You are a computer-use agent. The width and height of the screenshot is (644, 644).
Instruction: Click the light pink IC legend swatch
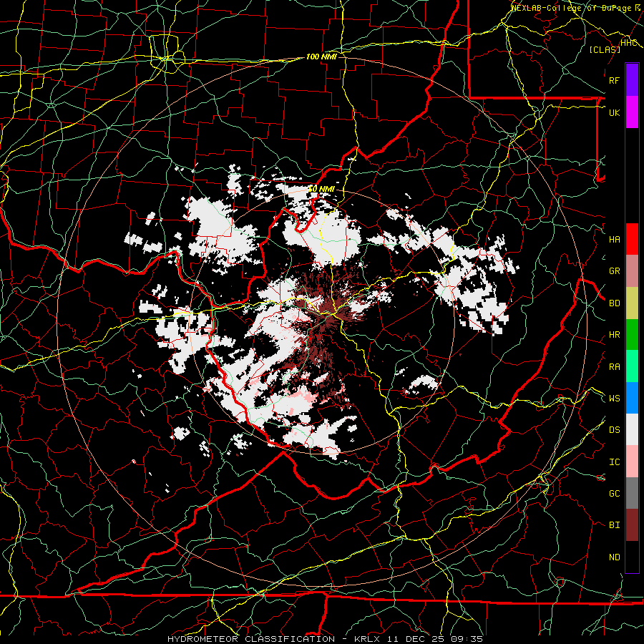coord(632,462)
